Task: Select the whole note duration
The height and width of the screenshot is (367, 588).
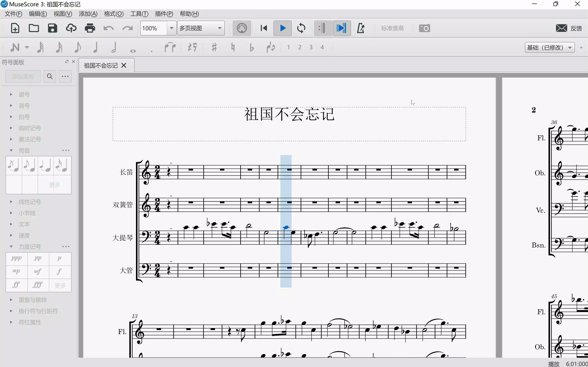Action: pos(133,51)
